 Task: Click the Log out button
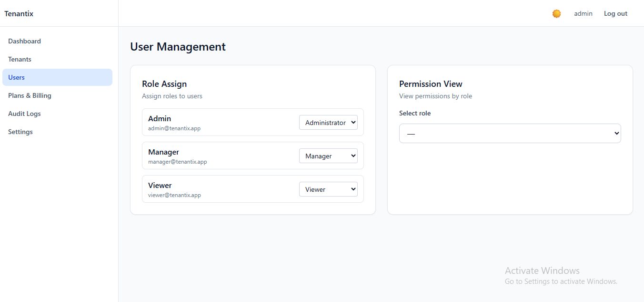(x=615, y=14)
